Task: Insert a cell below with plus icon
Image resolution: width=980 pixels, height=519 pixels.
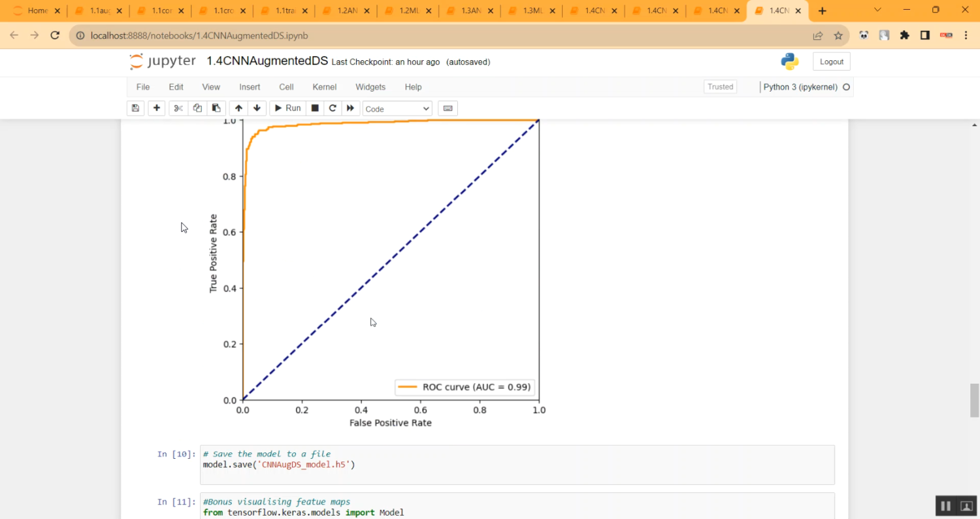Action: point(156,109)
